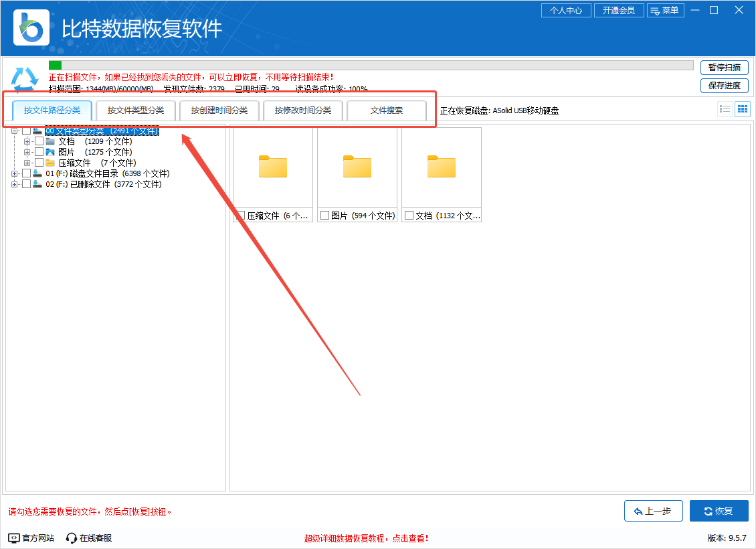Click drive icon beside 02 (F:) 已删除文件
This screenshot has height=549, width=756.
37,184
